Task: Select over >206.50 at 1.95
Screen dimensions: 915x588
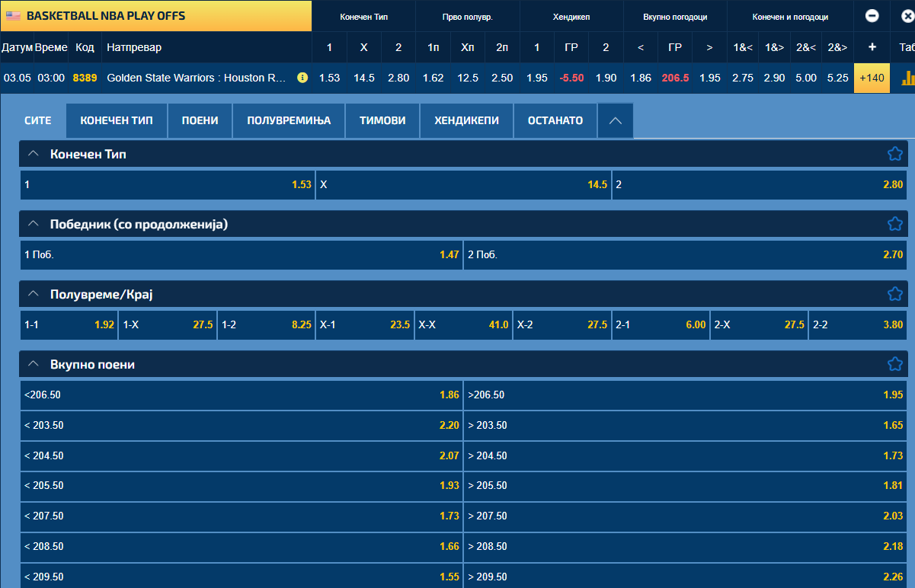Action: (686, 395)
